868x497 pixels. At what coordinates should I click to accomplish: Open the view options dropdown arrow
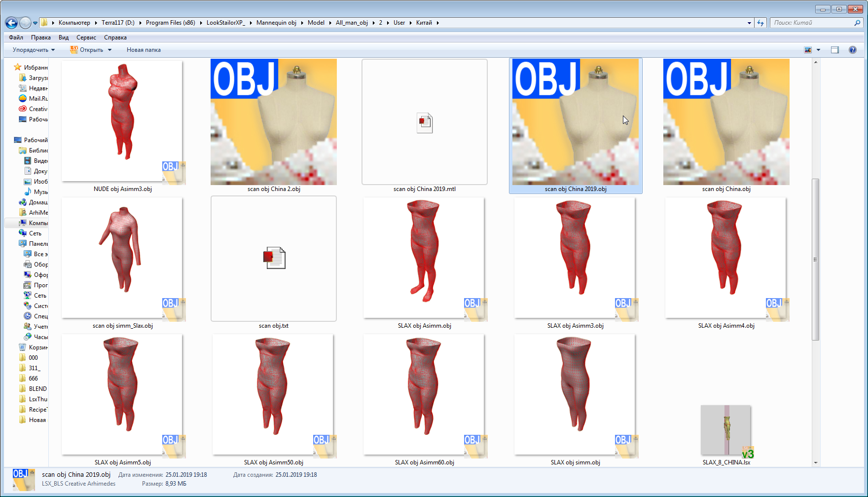pos(818,50)
